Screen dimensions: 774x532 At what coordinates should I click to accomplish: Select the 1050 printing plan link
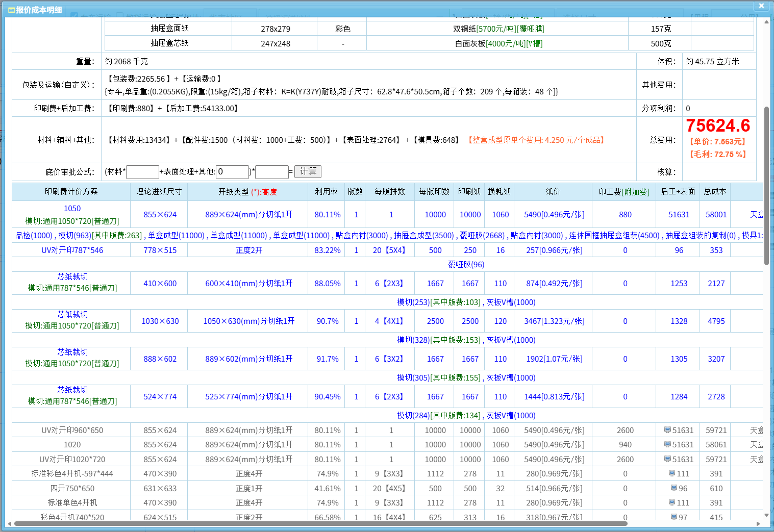click(x=72, y=208)
